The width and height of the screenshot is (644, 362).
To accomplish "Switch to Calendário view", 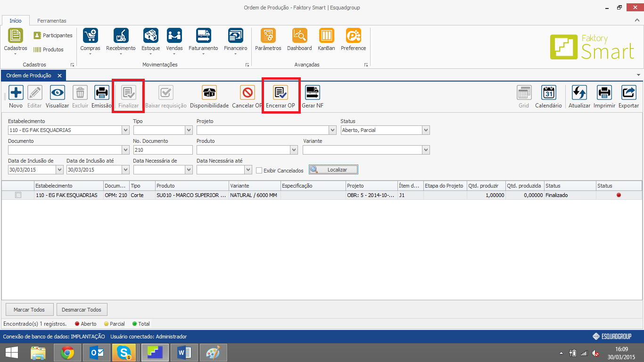I will click(548, 93).
